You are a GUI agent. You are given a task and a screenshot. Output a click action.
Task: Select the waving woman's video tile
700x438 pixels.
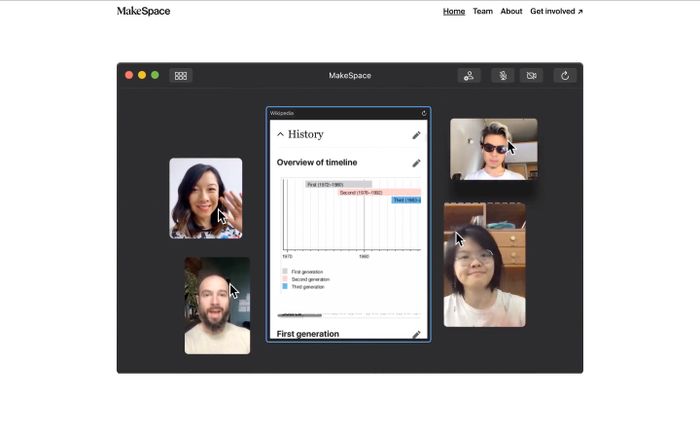point(206,198)
